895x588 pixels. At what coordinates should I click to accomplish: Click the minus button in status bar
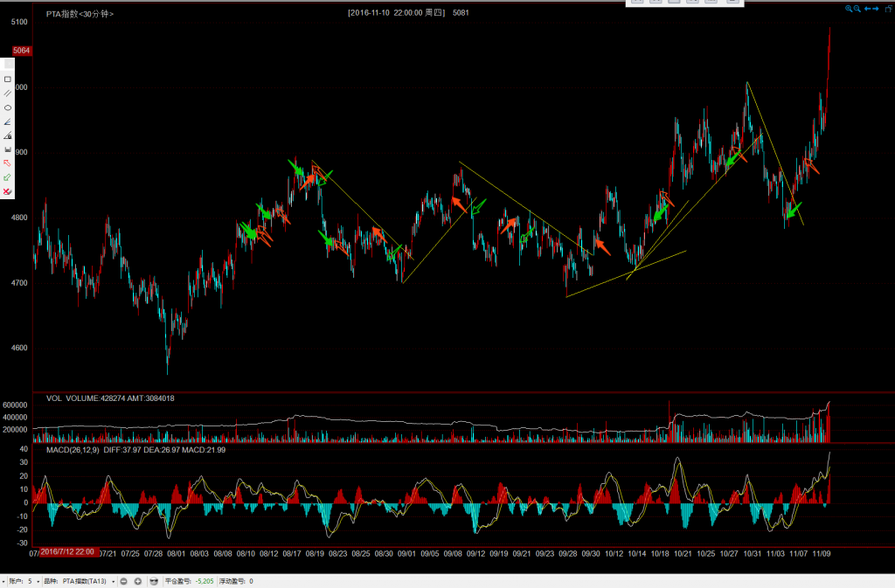tap(124, 581)
